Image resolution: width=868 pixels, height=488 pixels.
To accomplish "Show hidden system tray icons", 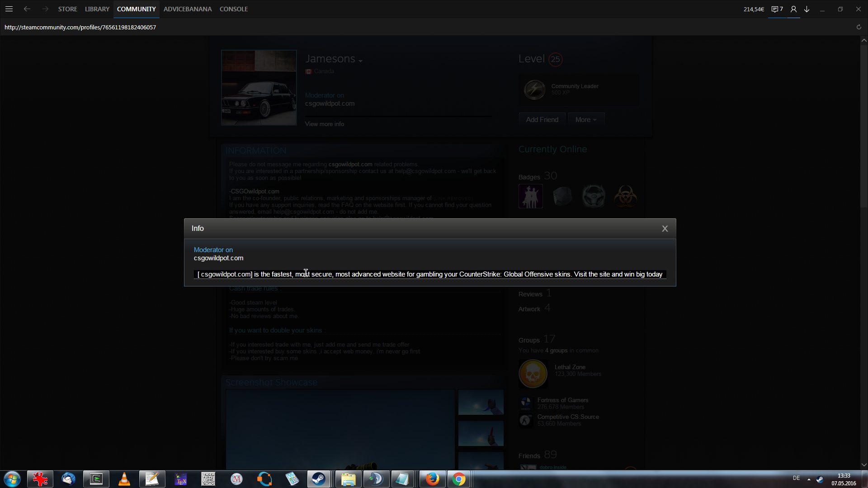I will 809,479.
